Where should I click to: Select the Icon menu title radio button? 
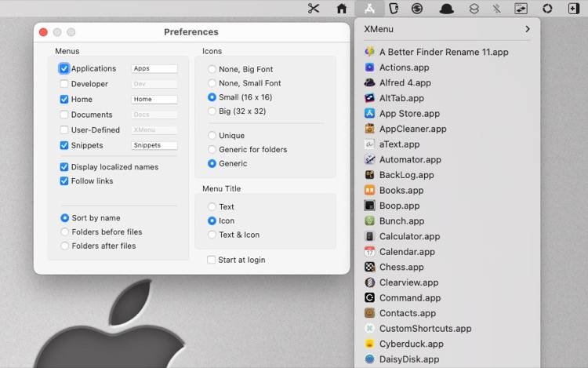coord(212,220)
